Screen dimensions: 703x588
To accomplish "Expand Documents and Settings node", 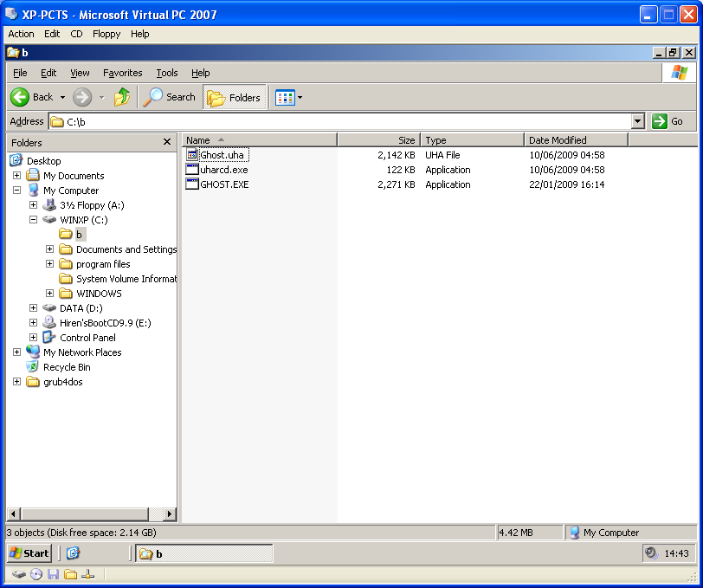I will [x=49, y=249].
